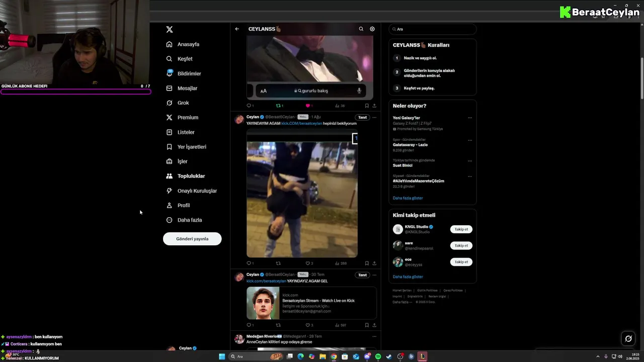Follow sare with Takip et

tap(461, 245)
